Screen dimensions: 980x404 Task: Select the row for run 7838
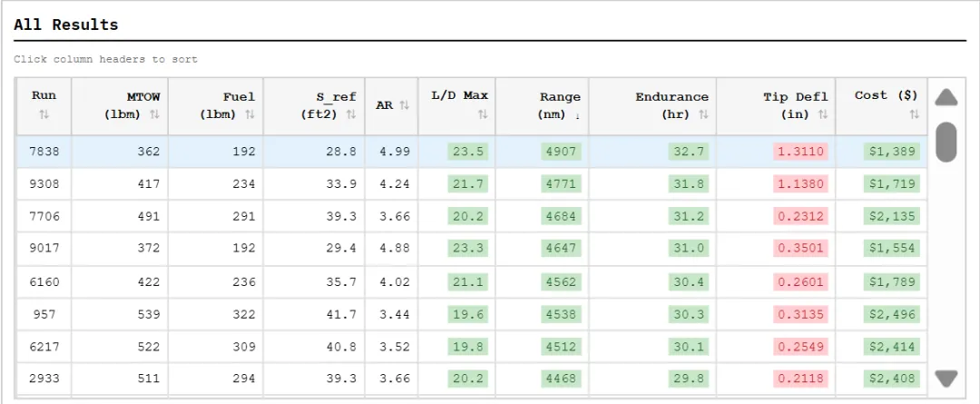(44, 152)
